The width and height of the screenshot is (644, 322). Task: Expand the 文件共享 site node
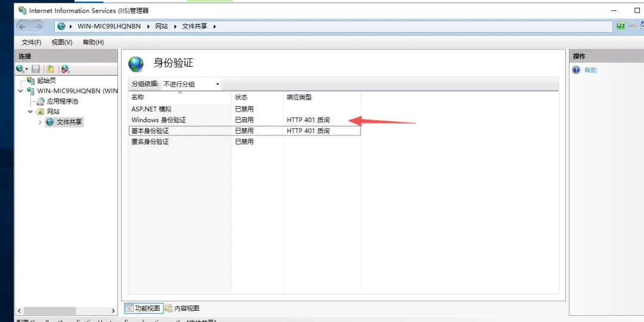click(x=40, y=122)
